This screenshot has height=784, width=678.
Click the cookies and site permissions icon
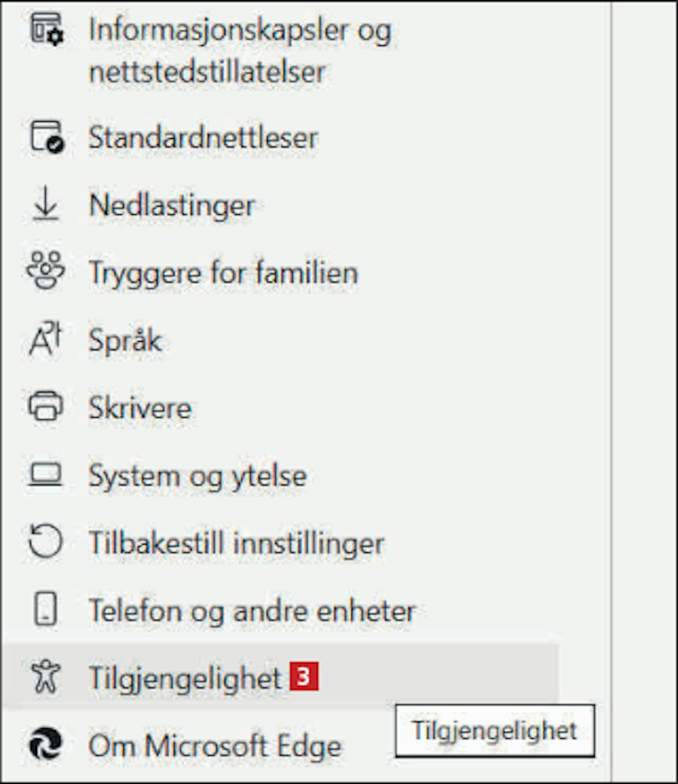click(x=47, y=29)
